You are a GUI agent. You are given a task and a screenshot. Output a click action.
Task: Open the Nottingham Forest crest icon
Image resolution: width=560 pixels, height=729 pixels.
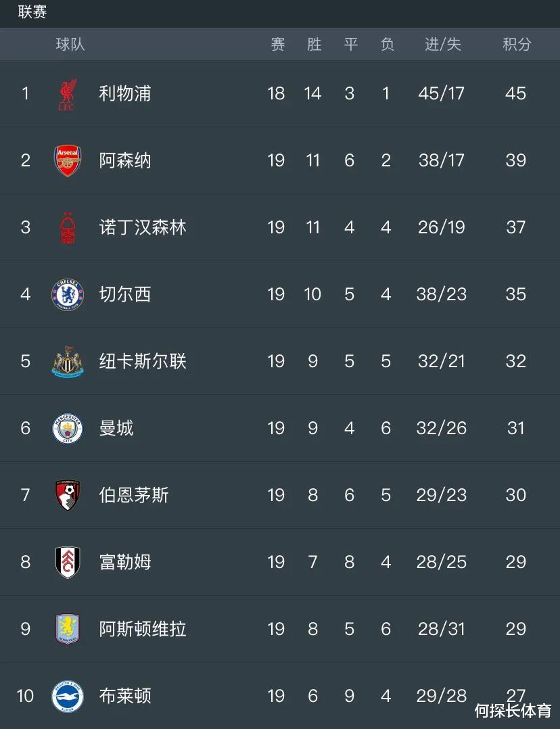point(68,228)
